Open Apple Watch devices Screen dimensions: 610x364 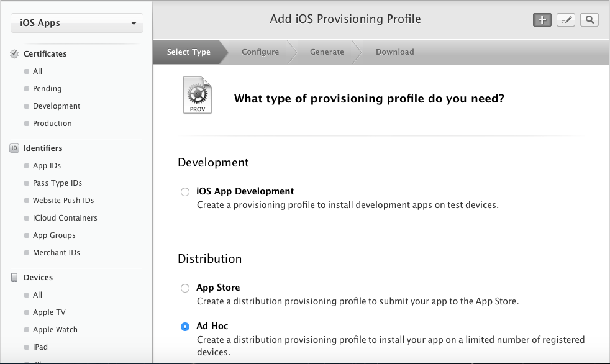click(55, 330)
